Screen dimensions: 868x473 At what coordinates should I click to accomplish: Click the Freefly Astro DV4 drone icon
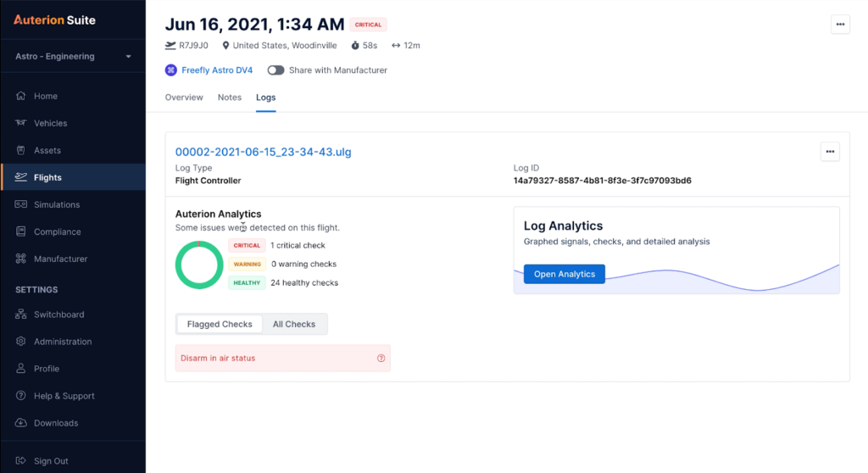click(170, 70)
